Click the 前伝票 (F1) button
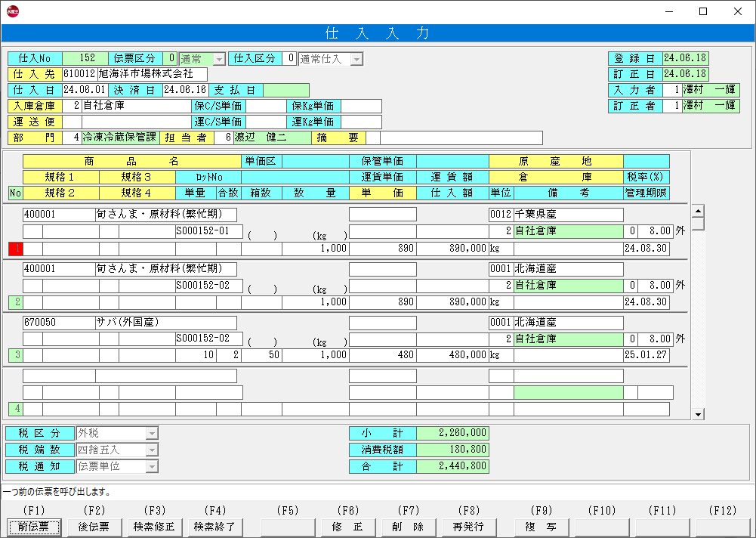The image size is (756, 538). (x=33, y=527)
